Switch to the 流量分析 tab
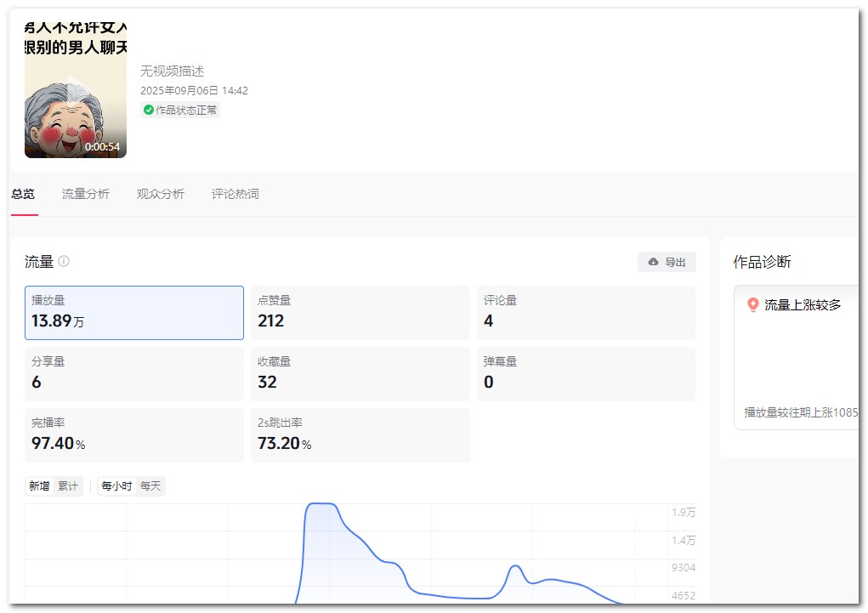The height and width of the screenshot is (613, 868). pyautogui.click(x=86, y=194)
